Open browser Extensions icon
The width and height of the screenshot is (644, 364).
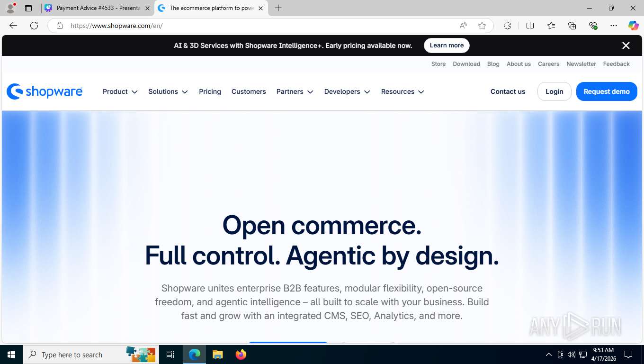tap(507, 26)
